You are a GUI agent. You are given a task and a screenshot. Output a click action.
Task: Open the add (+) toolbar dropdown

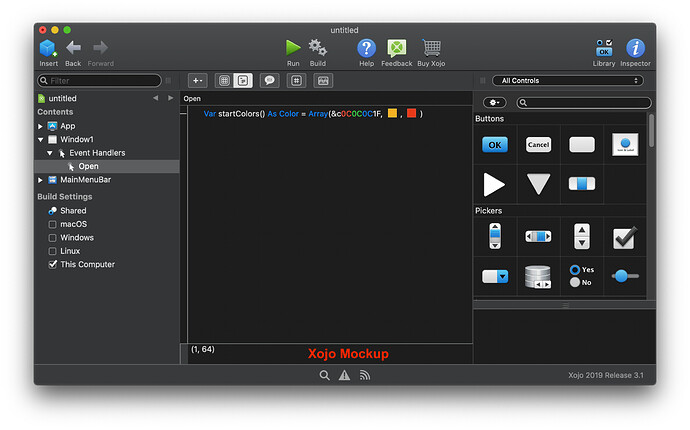pyautogui.click(x=198, y=81)
